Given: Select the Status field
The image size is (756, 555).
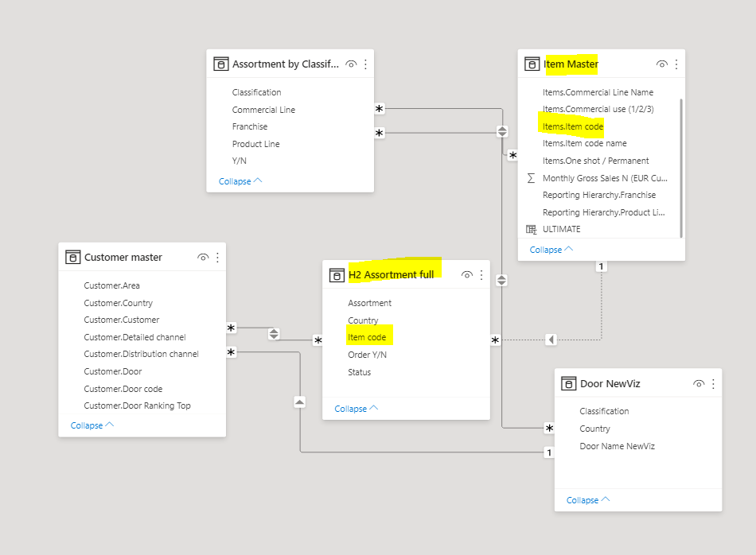Looking at the screenshot, I should (359, 372).
